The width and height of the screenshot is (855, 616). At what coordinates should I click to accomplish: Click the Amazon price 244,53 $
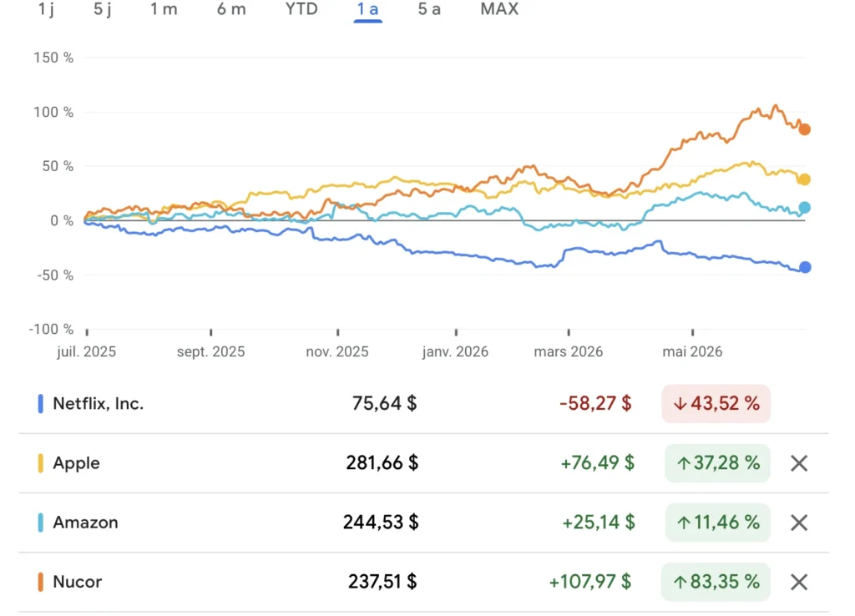[x=381, y=523]
